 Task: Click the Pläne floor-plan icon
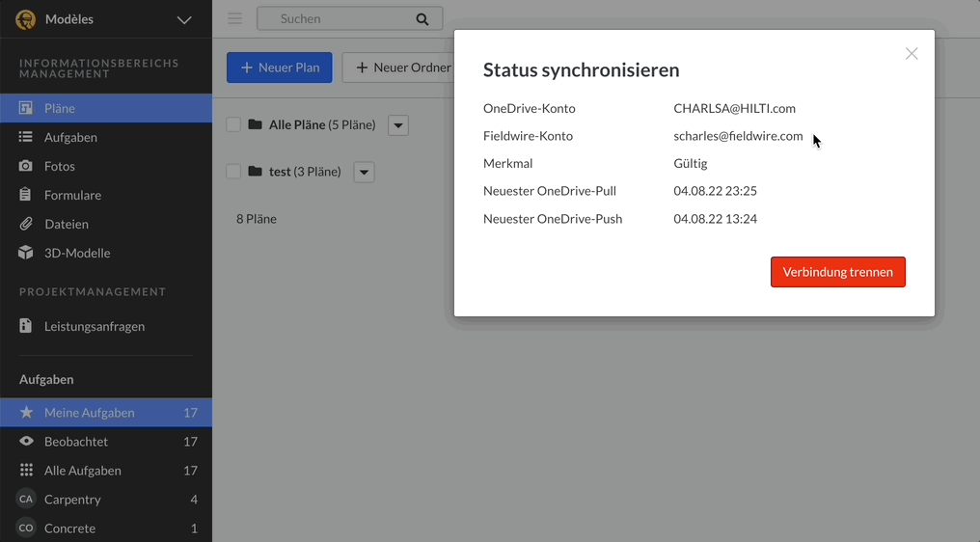[x=26, y=108]
